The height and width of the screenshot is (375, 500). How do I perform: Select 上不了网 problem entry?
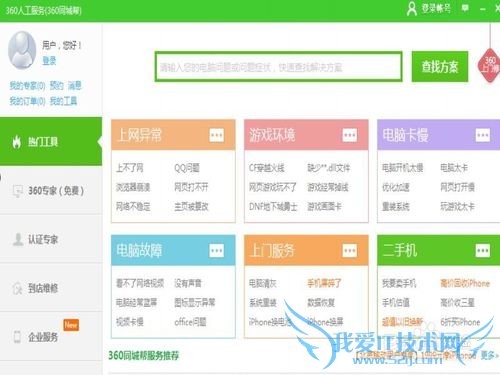130,168
